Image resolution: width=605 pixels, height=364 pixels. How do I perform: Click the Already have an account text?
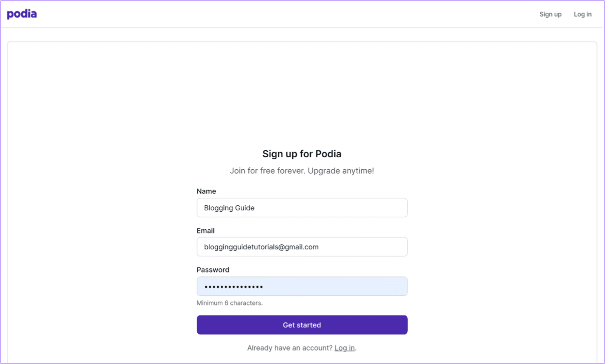290,348
